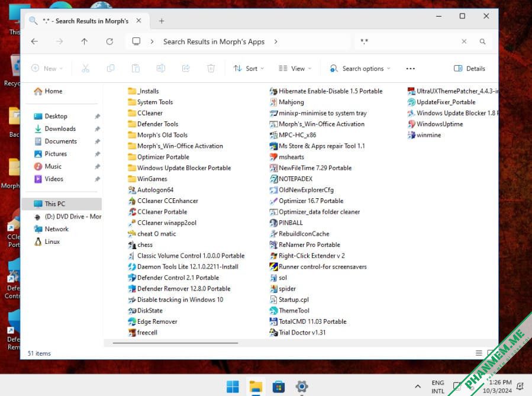Open Microsoft Store from the taskbar

click(278, 387)
